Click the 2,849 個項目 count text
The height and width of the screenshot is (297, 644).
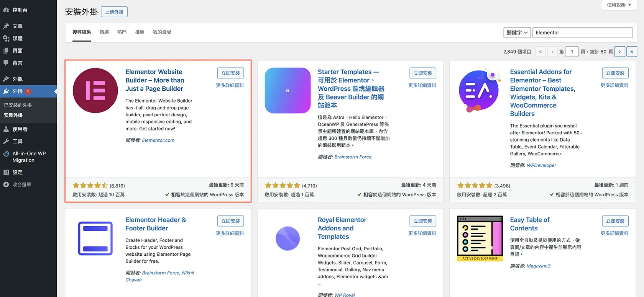click(x=517, y=52)
